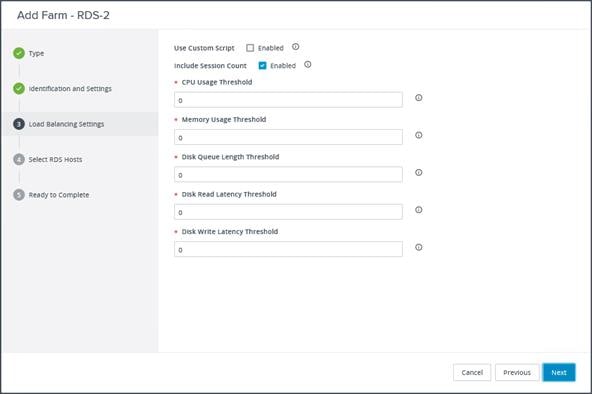This screenshot has width=592, height=394.
Task: Click the Cancel button
Action: [x=472, y=372]
